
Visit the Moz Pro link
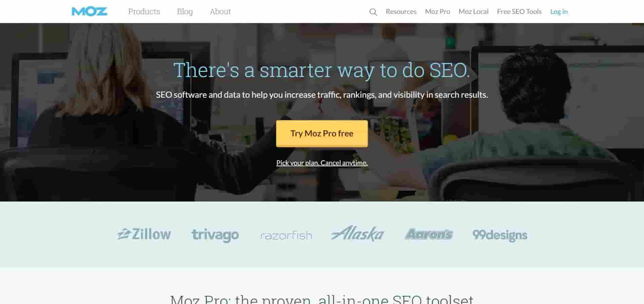click(x=437, y=12)
